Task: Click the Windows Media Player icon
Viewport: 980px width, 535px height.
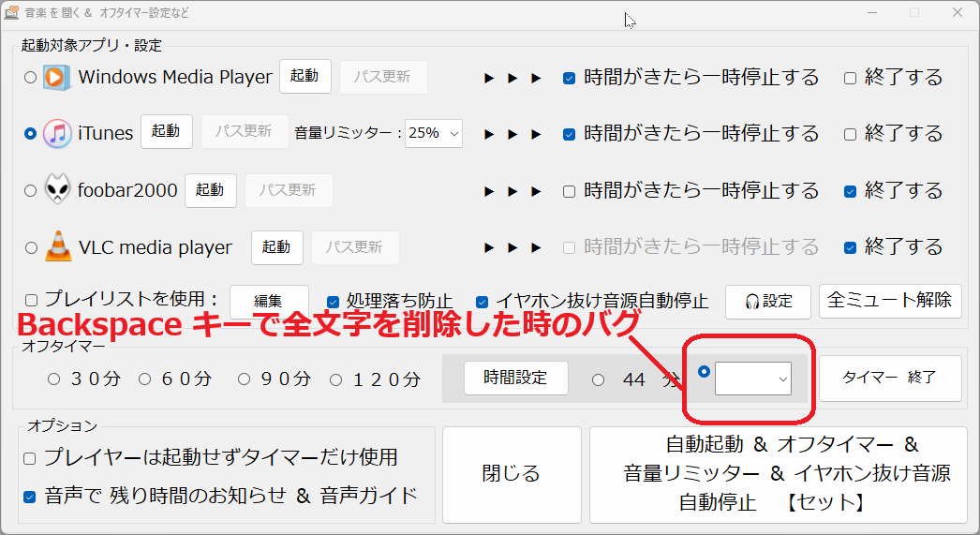Action: pyautogui.click(x=57, y=77)
